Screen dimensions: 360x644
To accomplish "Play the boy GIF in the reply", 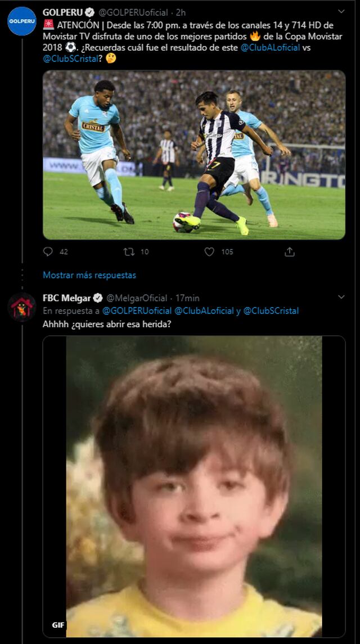I will click(194, 487).
